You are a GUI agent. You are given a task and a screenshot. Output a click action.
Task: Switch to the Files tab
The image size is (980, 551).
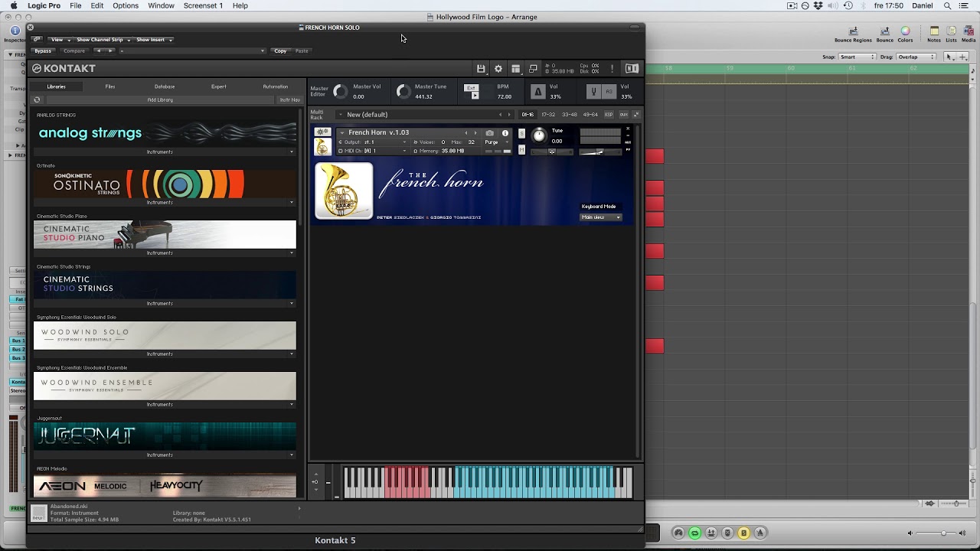coord(110,86)
